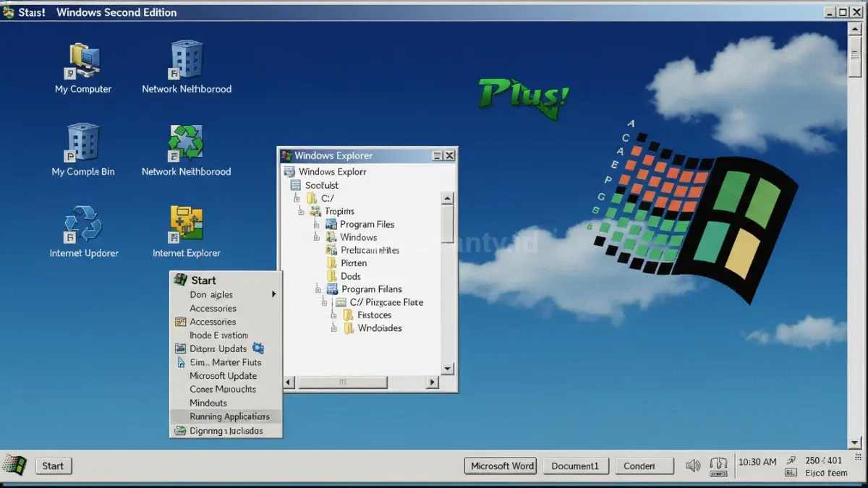Image resolution: width=868 pixels, height=488 pixels.
Task: Toggle the tree expander beside Tropims
Action: (x=302, y=211)
